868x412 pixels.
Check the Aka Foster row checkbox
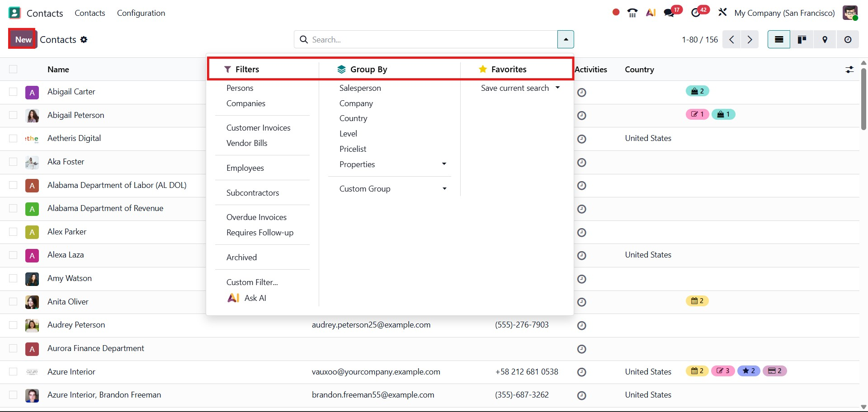pyautogui.click(x=13, y=162)
